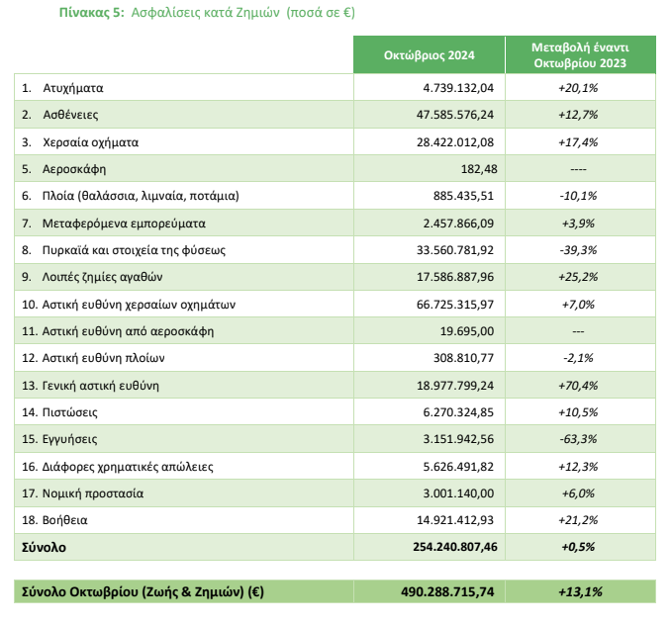Select the amount 19.695,00
Screen dimensions: 672x626
pyautogui.click(x=467, y=331)
